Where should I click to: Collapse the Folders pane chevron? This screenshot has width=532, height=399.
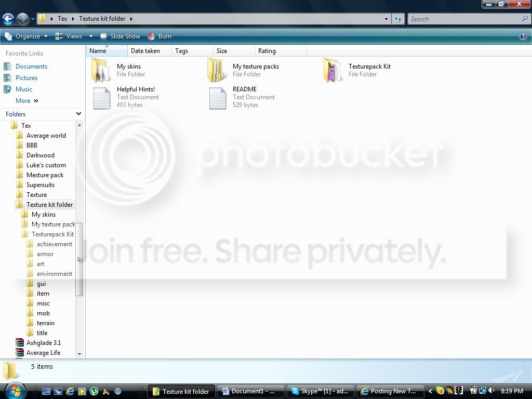pos(78,114)
